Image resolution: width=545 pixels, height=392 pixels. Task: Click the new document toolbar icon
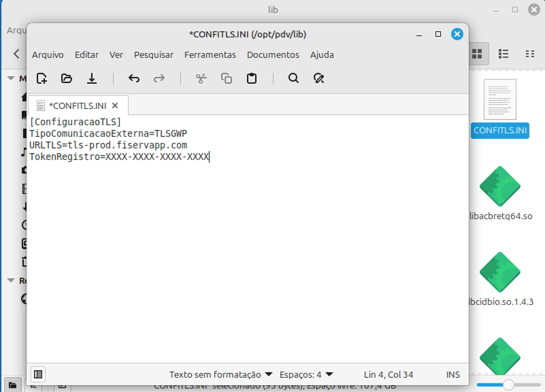(42, 78)
